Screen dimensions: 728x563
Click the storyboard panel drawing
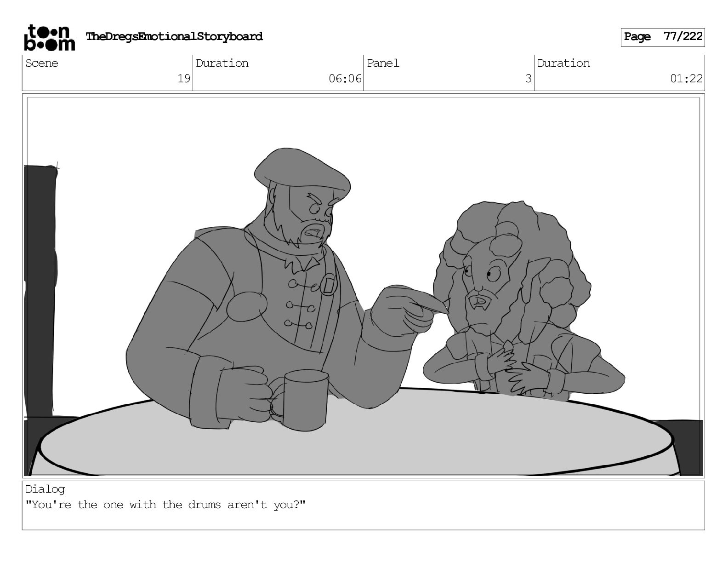tap(363, 286)
